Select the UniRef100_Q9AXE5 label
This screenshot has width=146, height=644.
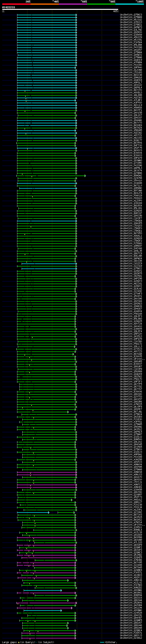(131, 223)
